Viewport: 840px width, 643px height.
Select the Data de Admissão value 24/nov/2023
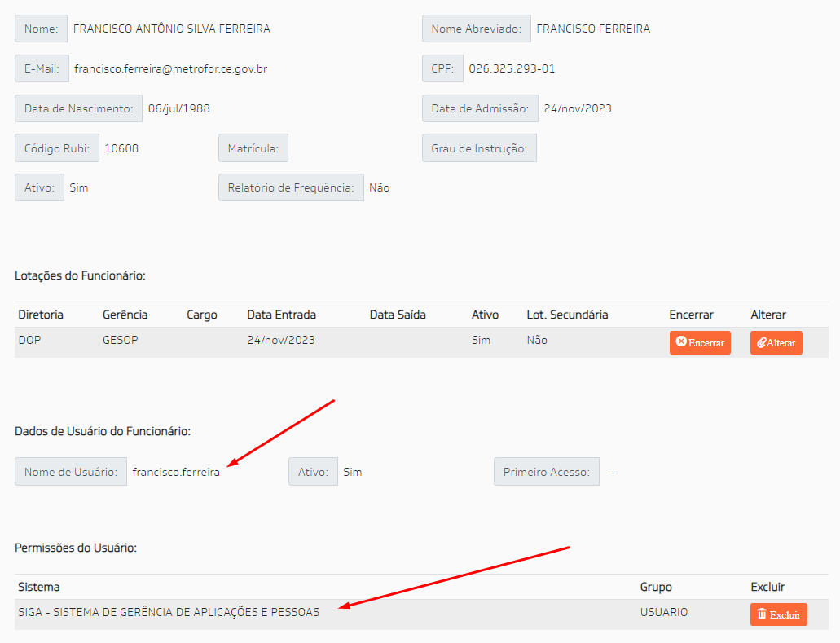click(x=578, y=108)
